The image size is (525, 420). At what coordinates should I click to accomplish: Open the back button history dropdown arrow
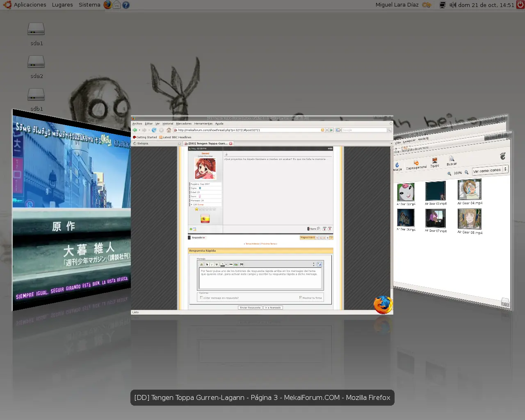(x=139, y=130)
